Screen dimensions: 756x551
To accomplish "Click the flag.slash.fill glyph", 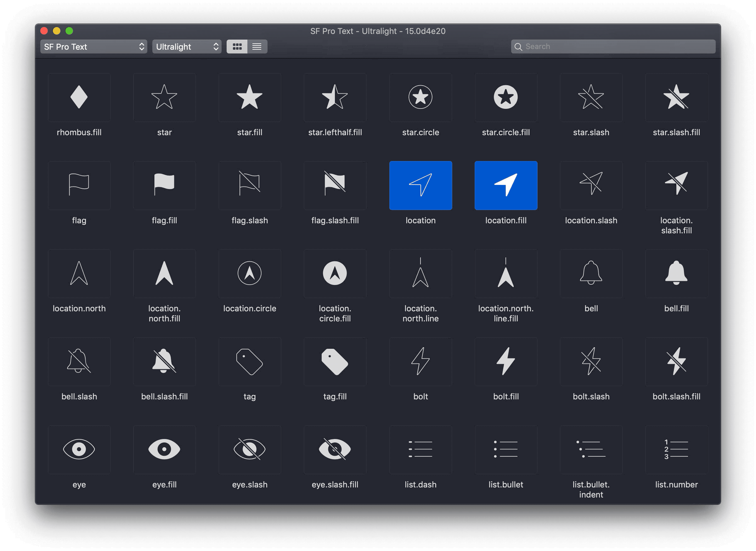I will (335, 186).
